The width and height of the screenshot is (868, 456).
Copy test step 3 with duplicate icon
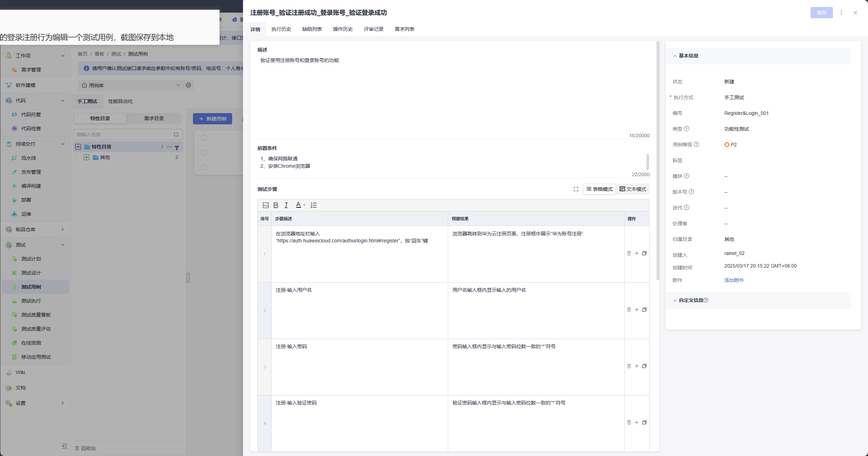pos(644,366)
